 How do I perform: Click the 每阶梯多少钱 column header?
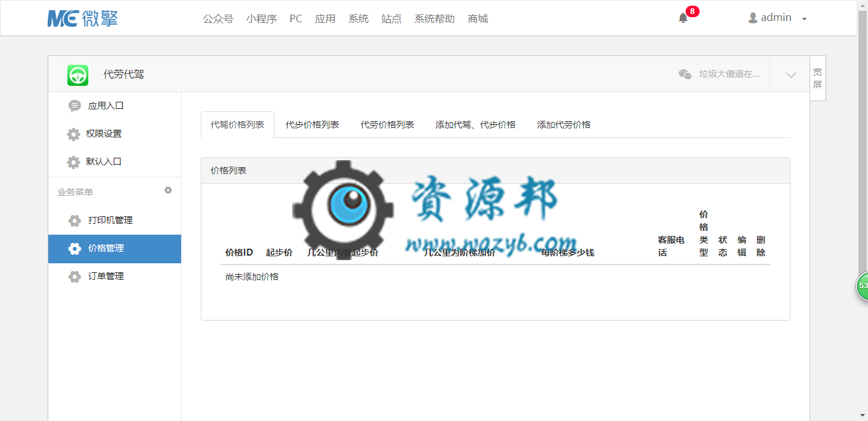[567, 252]
